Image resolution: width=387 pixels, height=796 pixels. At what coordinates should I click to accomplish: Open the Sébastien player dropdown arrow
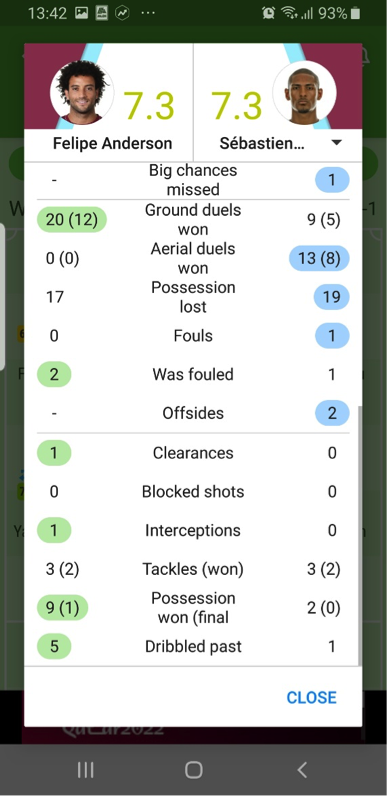[x=336, y=143]
